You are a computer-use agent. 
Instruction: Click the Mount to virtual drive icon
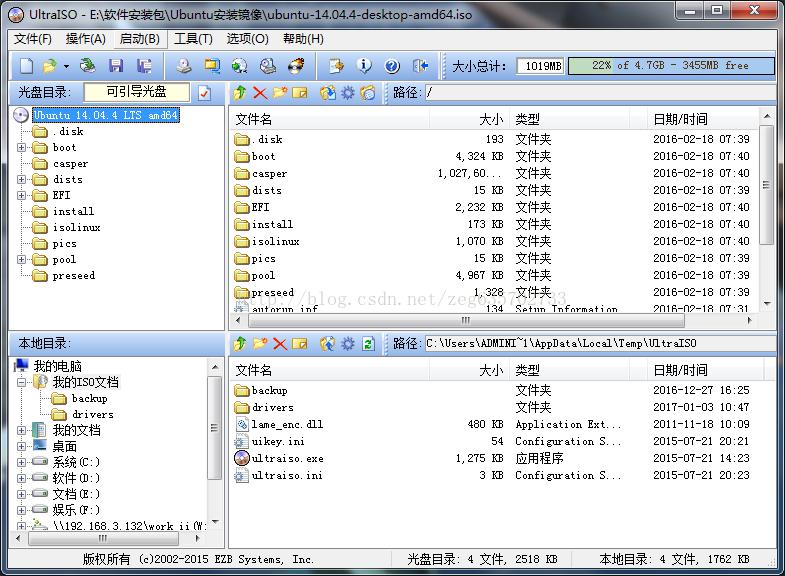pyautogui.click(x=268, y=66)
